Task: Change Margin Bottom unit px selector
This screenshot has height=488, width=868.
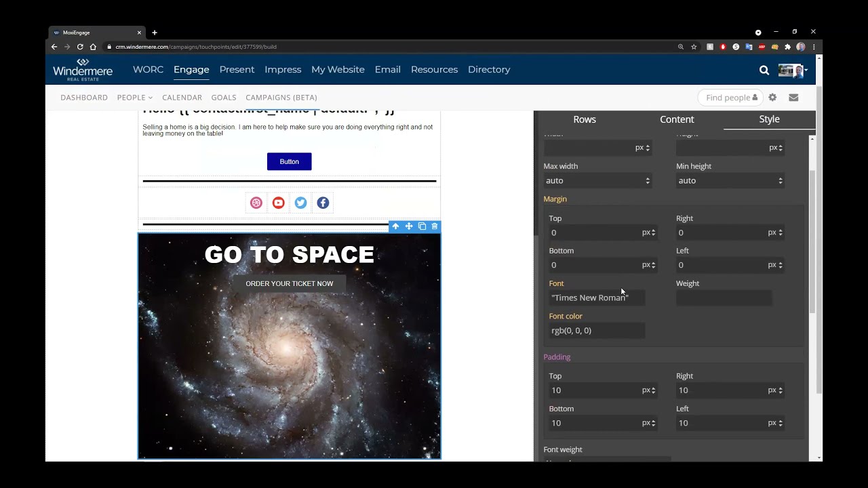Action: [x=649, y=265]
